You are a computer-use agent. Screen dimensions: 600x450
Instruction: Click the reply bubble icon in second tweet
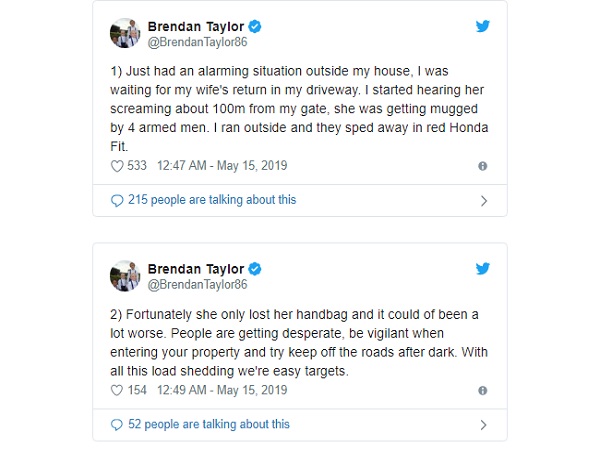[x=116, y=424]
